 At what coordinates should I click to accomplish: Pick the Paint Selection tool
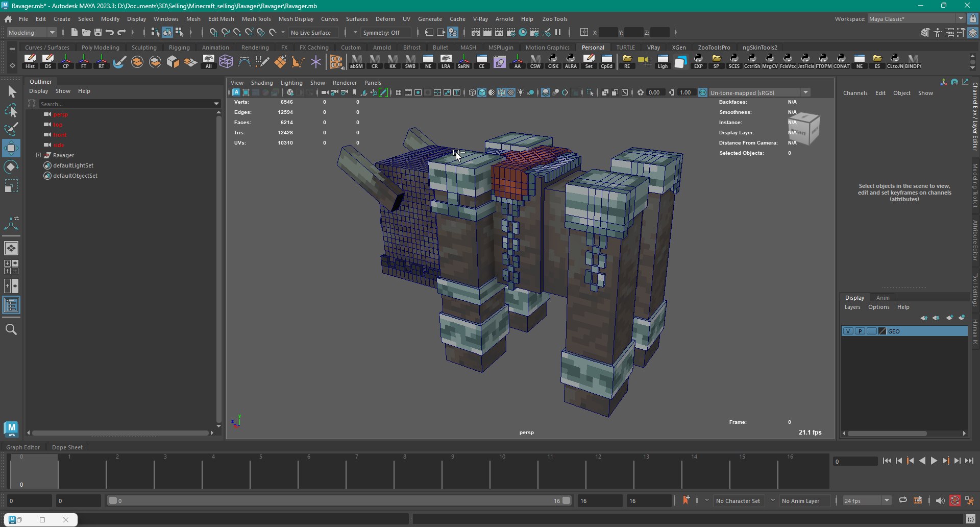pyautogui.click(x=11, y=129)
